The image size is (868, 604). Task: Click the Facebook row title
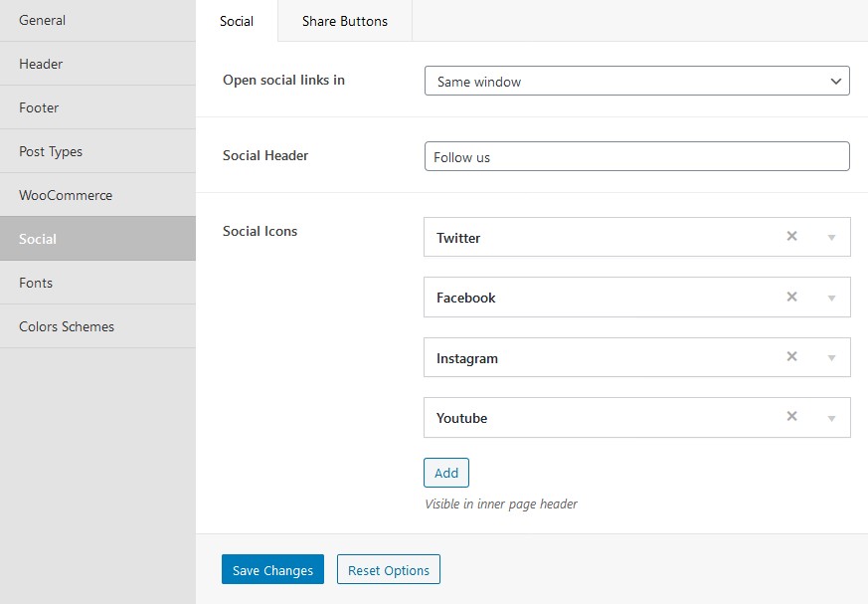(466, 298)
